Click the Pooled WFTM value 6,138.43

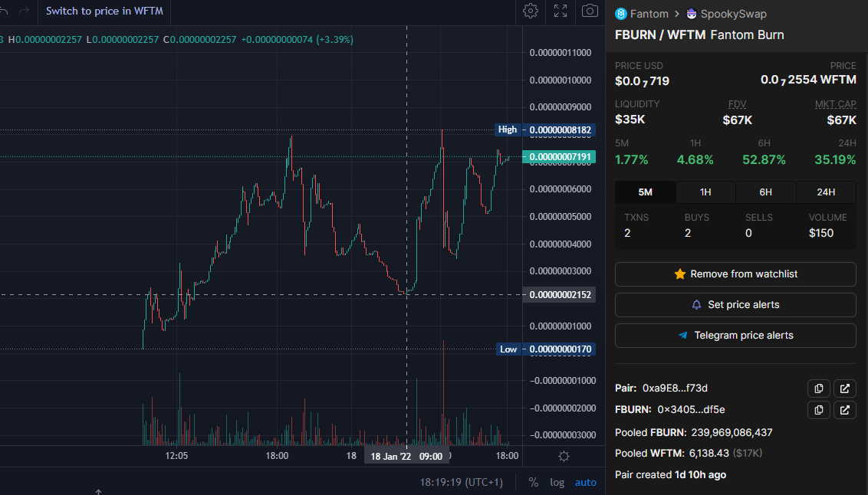click(709, 454)
